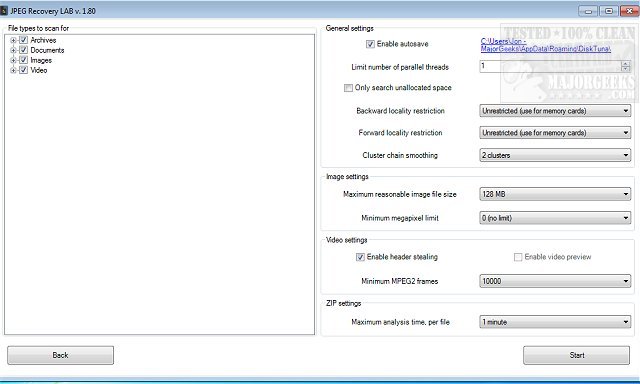640x384 pixels.
Task: Open the autosave folder path link
Action: (546, 45)
